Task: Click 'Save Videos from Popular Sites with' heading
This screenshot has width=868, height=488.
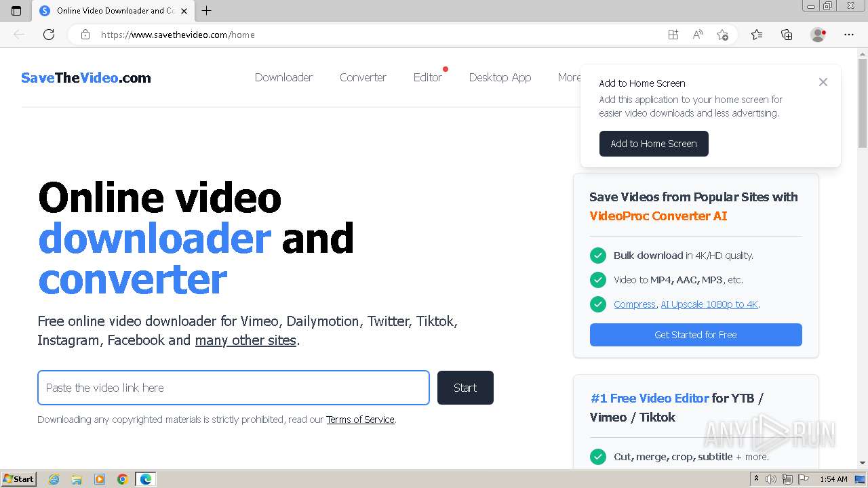Action: (x=693, y=197)
